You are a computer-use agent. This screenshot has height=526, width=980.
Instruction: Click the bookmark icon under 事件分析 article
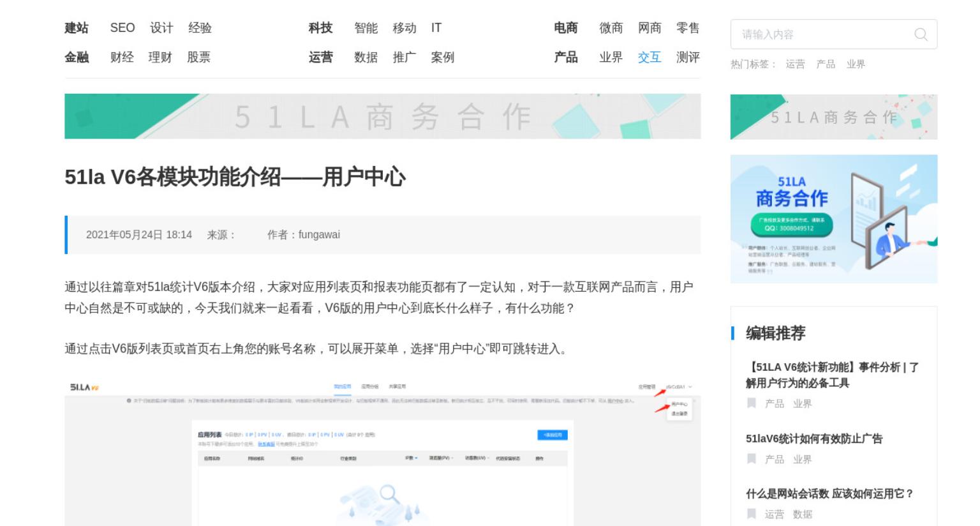click(752, 403)
